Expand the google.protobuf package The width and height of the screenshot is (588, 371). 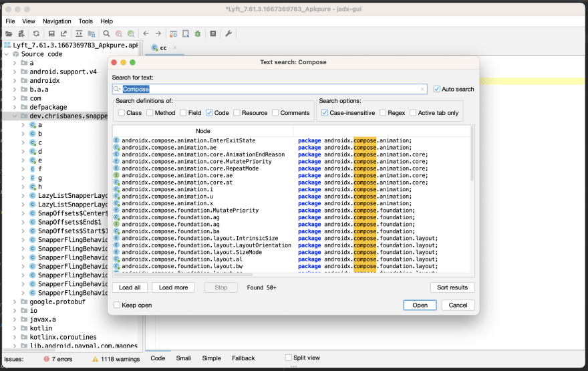click(15, 301)
